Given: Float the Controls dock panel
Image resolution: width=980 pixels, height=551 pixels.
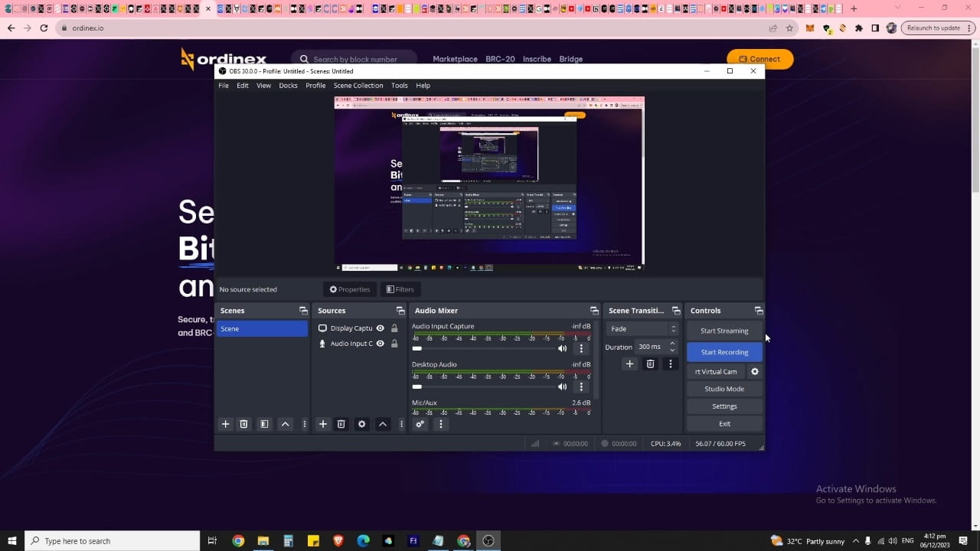Looking at the screenshot, I should (x=758, y=311).
